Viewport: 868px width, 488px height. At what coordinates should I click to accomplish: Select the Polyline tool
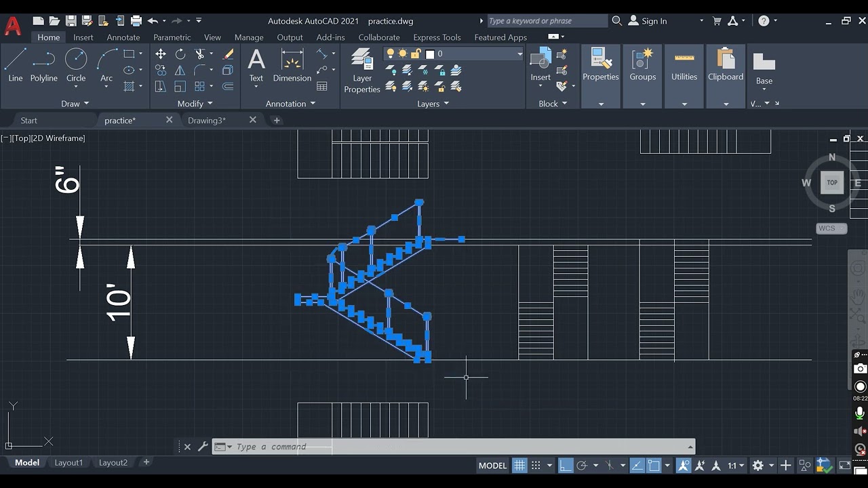(43, 65)
